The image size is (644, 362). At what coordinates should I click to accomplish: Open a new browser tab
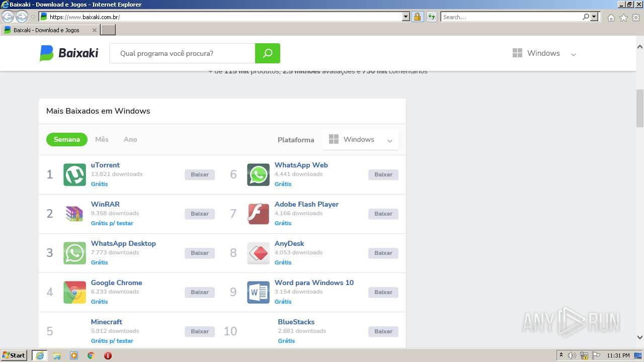(x=108, y=30)
